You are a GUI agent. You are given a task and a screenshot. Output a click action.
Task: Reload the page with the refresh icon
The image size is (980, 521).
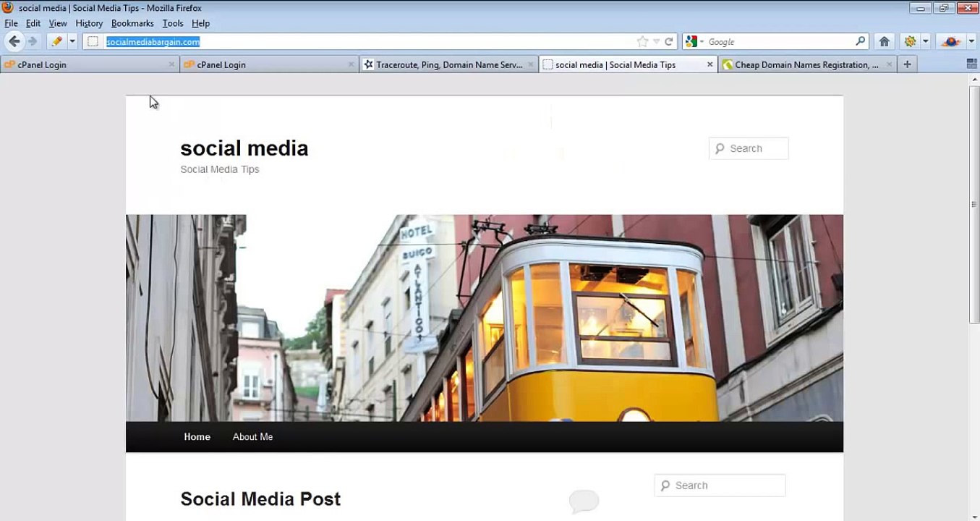tap(669, 42)
